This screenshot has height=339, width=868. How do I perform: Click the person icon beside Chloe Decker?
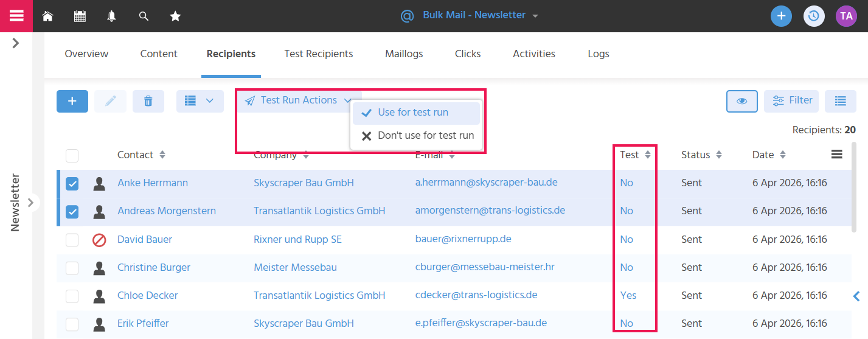pyautogui.click(x=99, y=296)
